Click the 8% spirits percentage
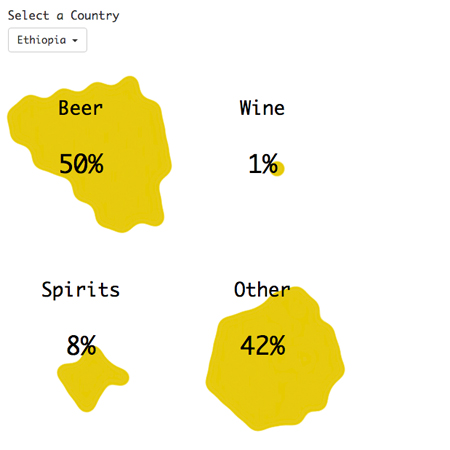Screen dimensions: 450x450 pos(81,345)
